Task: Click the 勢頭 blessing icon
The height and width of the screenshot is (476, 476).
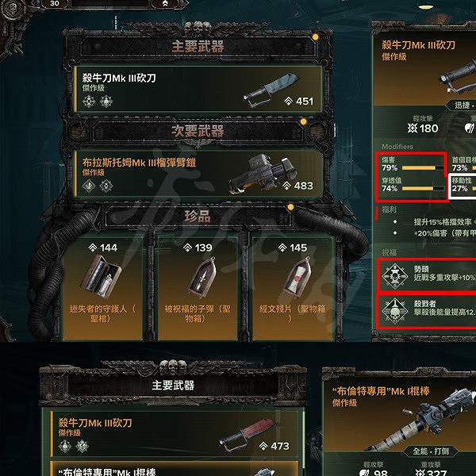Action: [394, 276]
